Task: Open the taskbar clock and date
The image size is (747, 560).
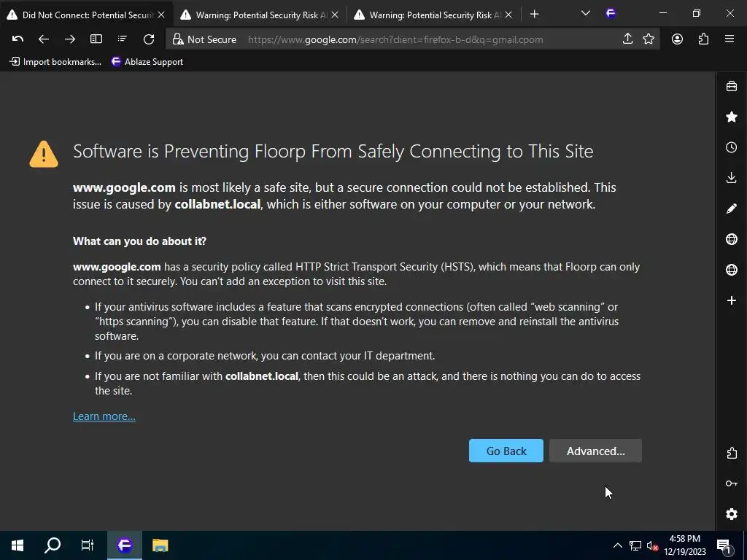Action: 684,545
